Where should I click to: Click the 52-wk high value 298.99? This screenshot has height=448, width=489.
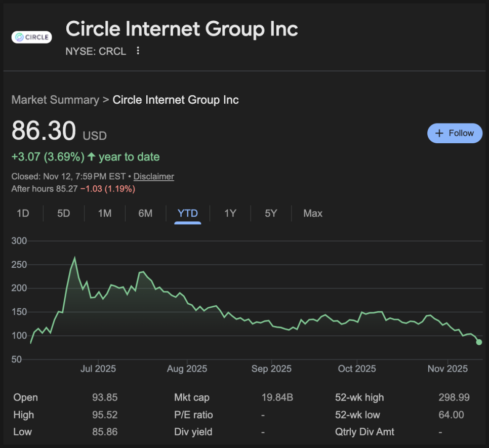(x=454, y=397)
